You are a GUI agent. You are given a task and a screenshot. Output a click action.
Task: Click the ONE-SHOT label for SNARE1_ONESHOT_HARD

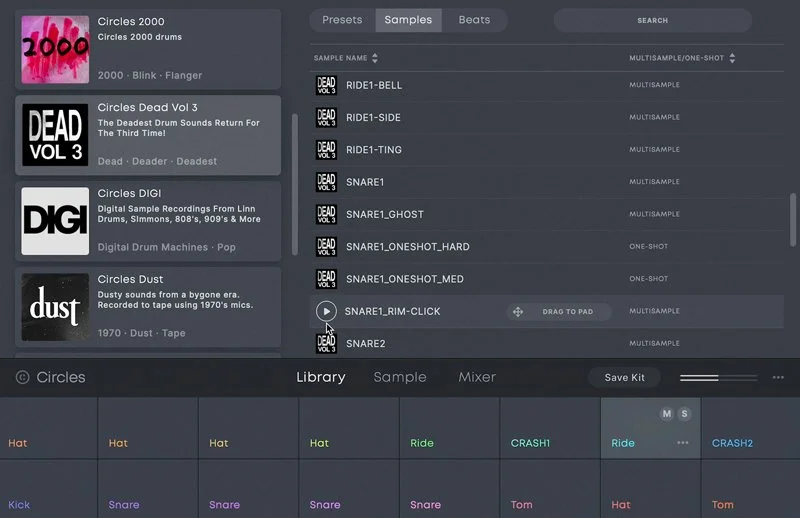pos(648,246)
